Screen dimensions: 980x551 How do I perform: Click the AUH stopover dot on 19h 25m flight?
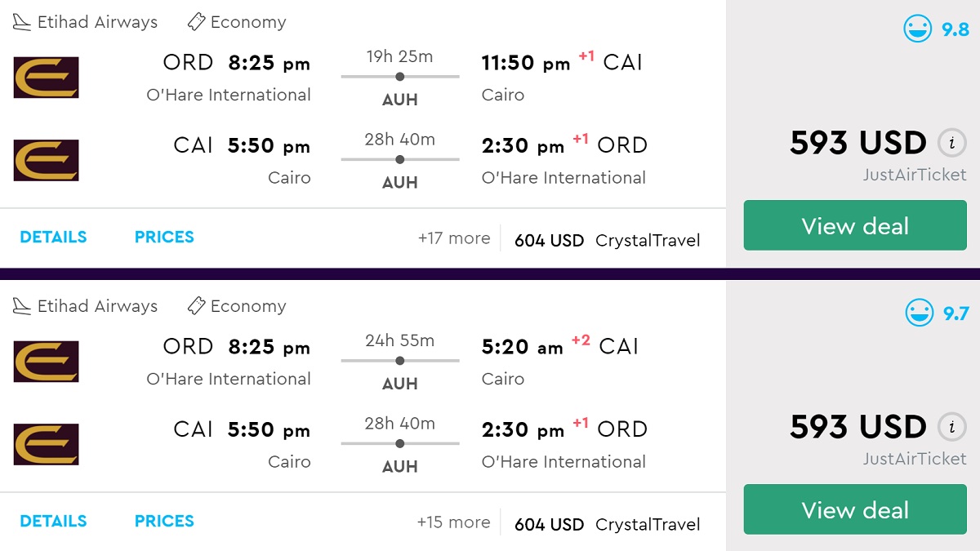399,77
